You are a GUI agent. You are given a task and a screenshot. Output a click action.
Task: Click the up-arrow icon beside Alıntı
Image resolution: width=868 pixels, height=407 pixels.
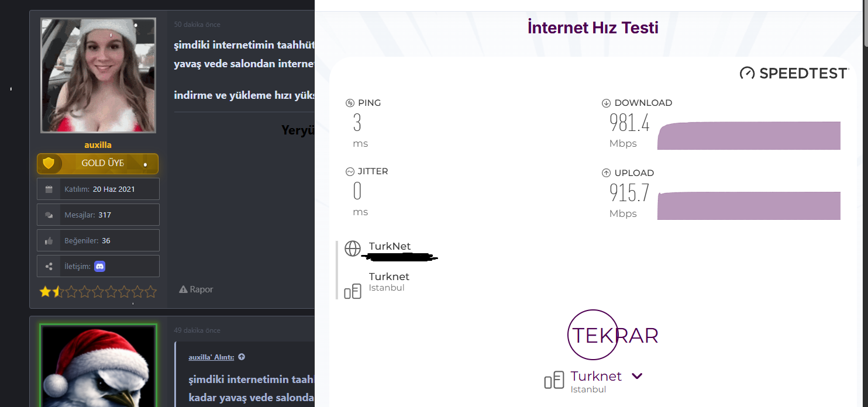242,357
